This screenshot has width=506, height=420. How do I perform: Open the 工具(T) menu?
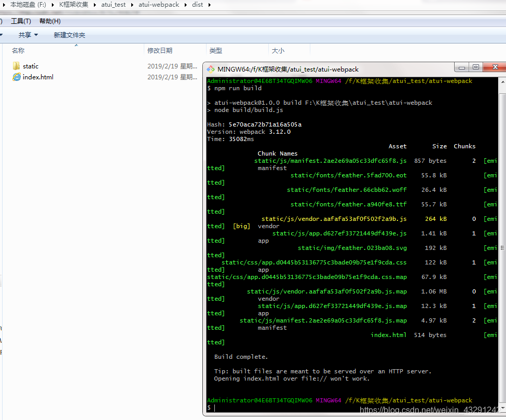tap(21, 21)
